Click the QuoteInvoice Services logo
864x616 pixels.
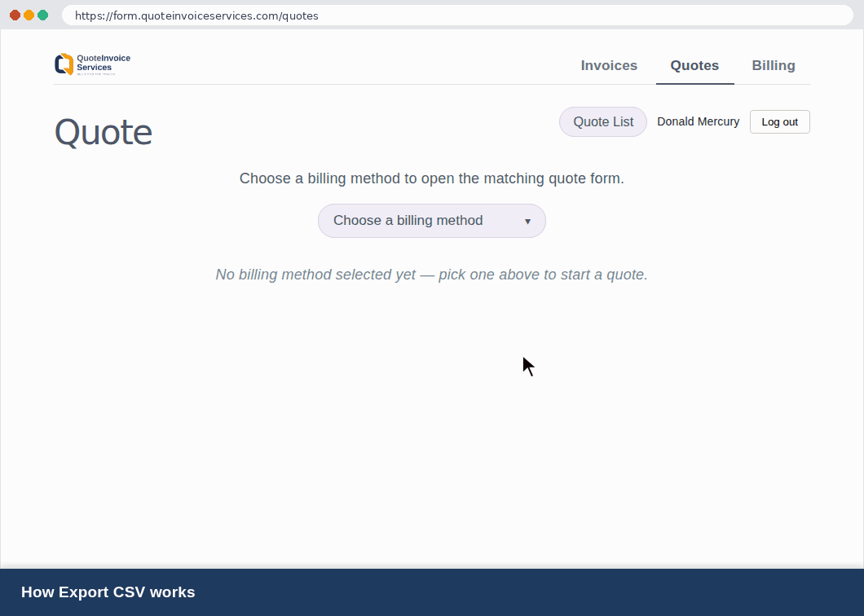click(93, 64)
